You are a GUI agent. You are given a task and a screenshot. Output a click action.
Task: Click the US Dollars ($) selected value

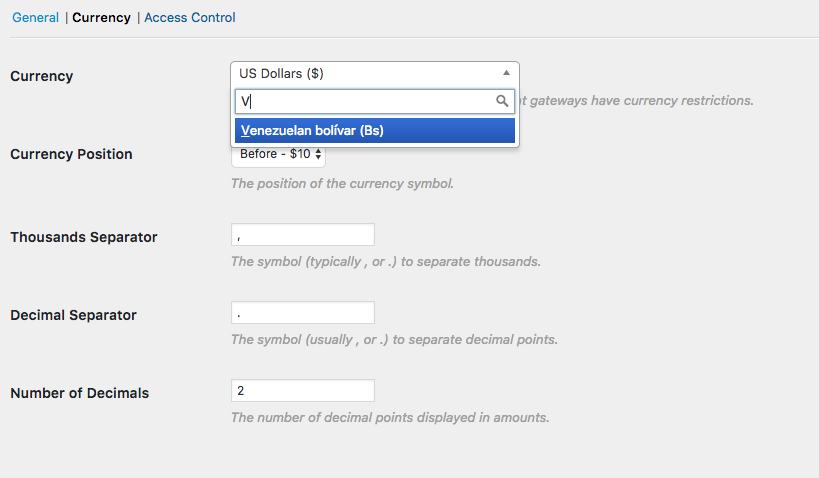pyautogui.click(x=281, y=74)
